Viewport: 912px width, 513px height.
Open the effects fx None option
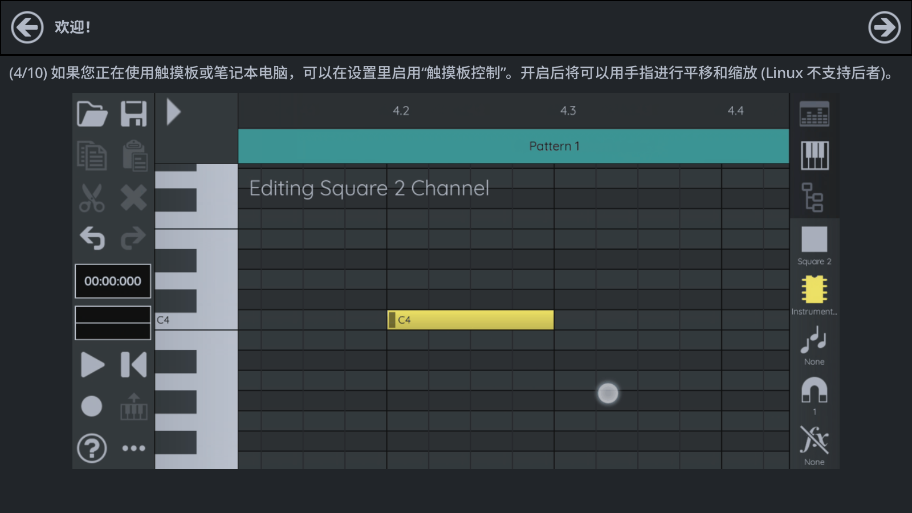click(x=814, y=446)
